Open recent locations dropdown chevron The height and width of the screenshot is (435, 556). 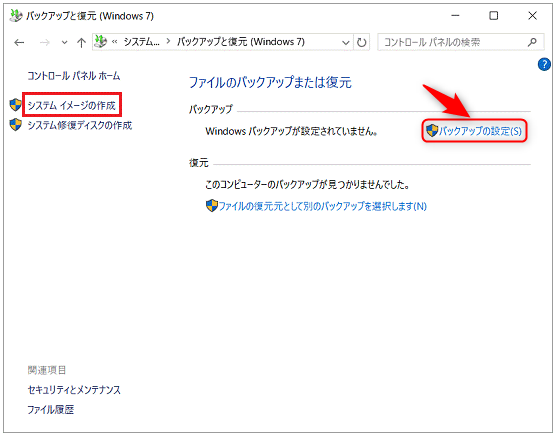coord(64,43)
